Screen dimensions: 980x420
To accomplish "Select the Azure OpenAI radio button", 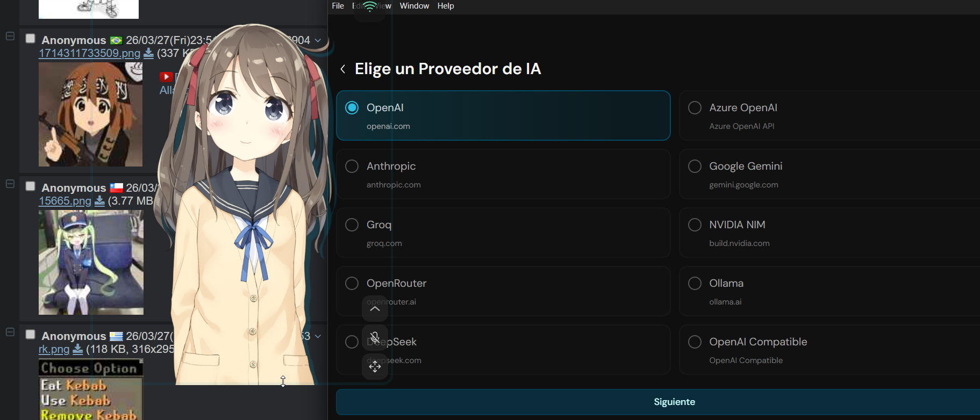I will click(695, 108).
